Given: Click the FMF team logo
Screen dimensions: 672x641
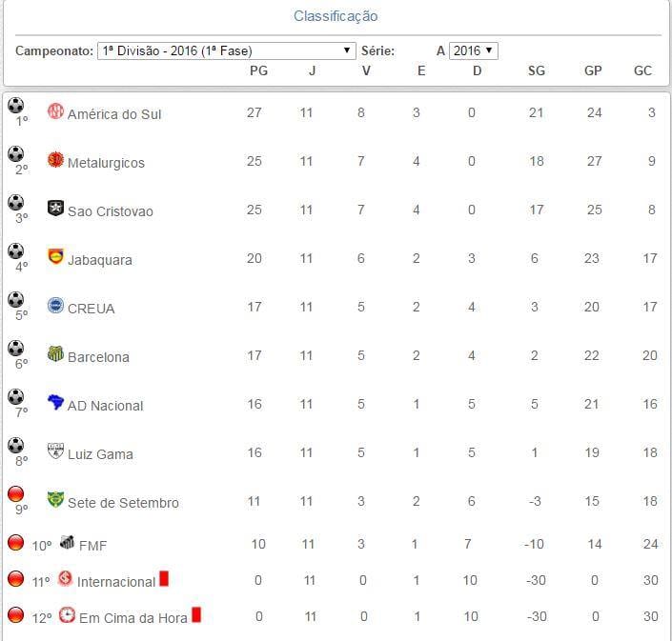Looking at the screenshot, I should point(68,544).
